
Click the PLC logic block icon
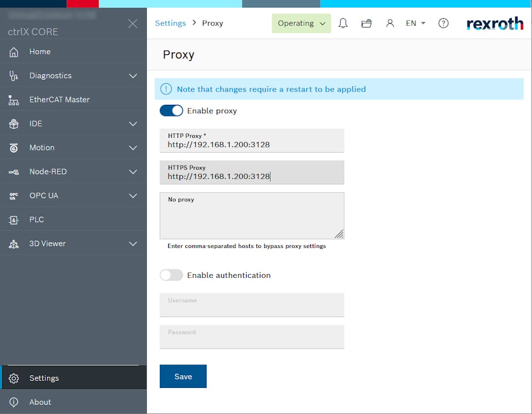coord(13,220)
